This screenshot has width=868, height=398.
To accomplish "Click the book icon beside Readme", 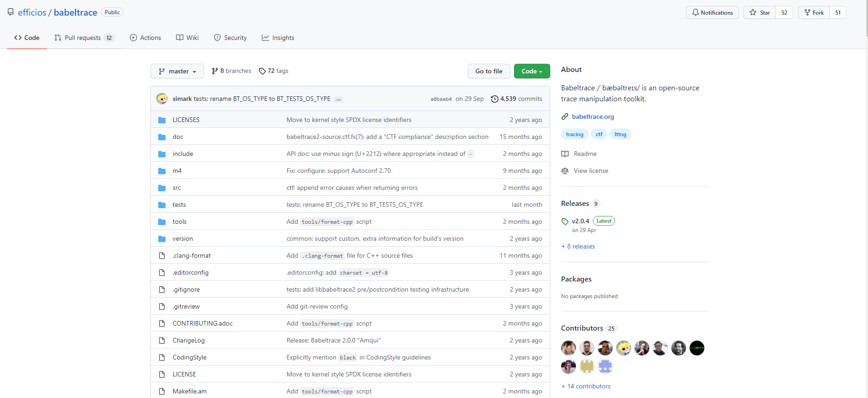I will 565,154.
